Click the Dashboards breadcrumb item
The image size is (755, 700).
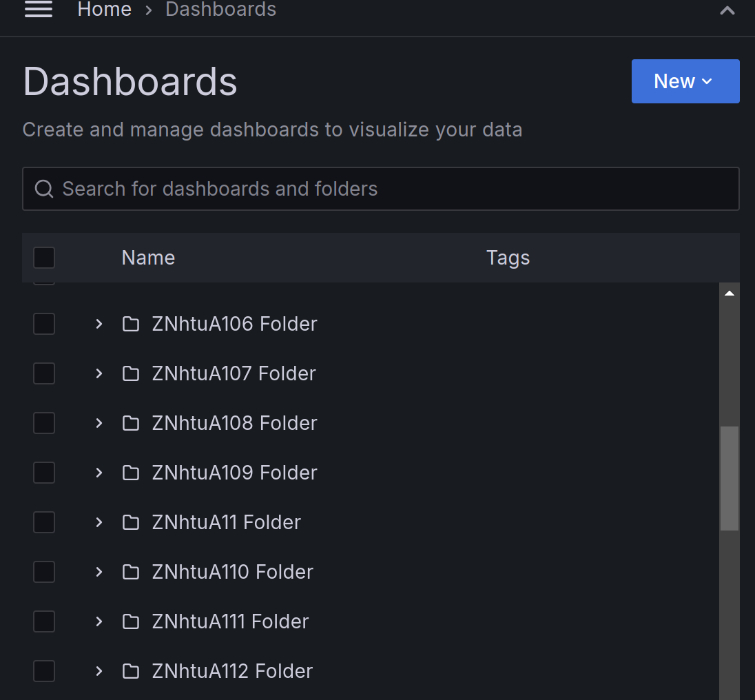pos(220,10)
